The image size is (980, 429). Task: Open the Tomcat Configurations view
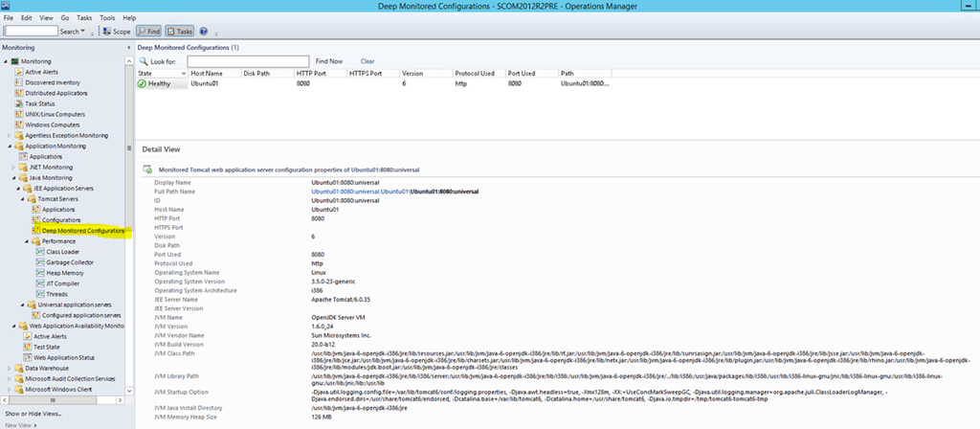[60, 220]
